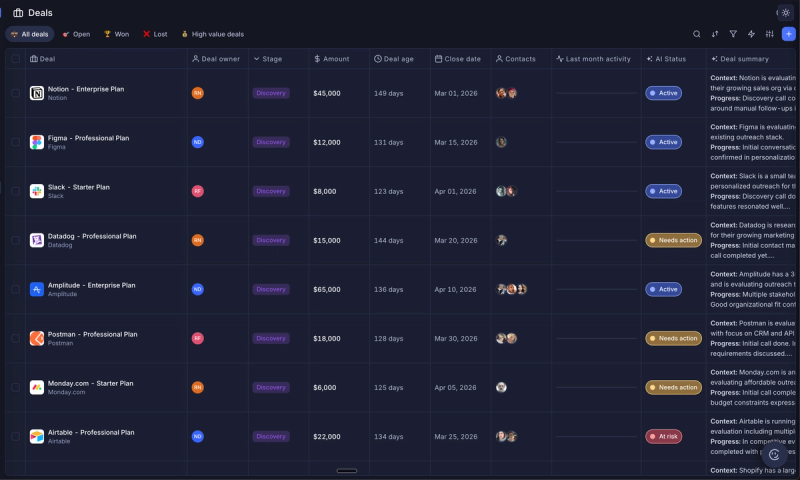The width and height of the screenshot is (800, 480).
Task: Click contact avatars in Amplitude row
Action: tap(511, 289)
